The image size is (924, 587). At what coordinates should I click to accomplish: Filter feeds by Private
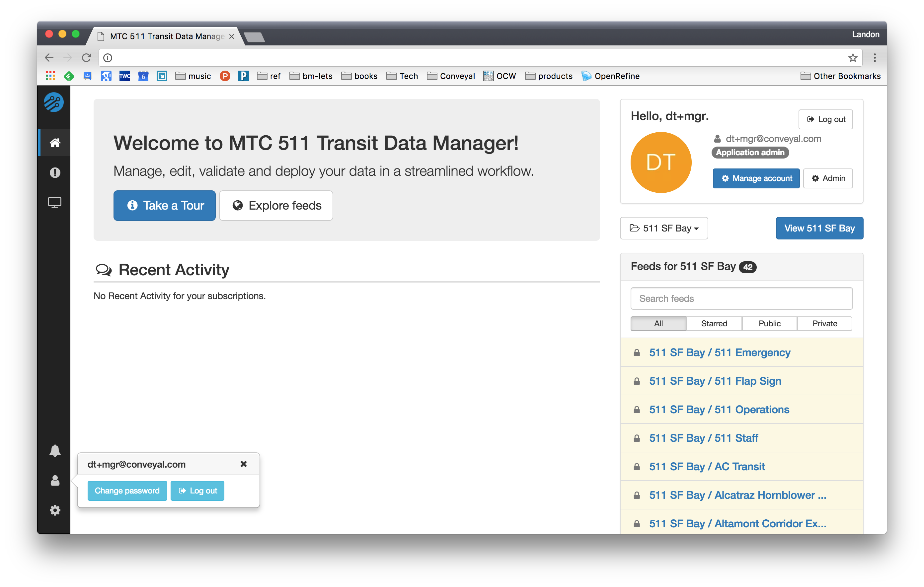(825, 323)
